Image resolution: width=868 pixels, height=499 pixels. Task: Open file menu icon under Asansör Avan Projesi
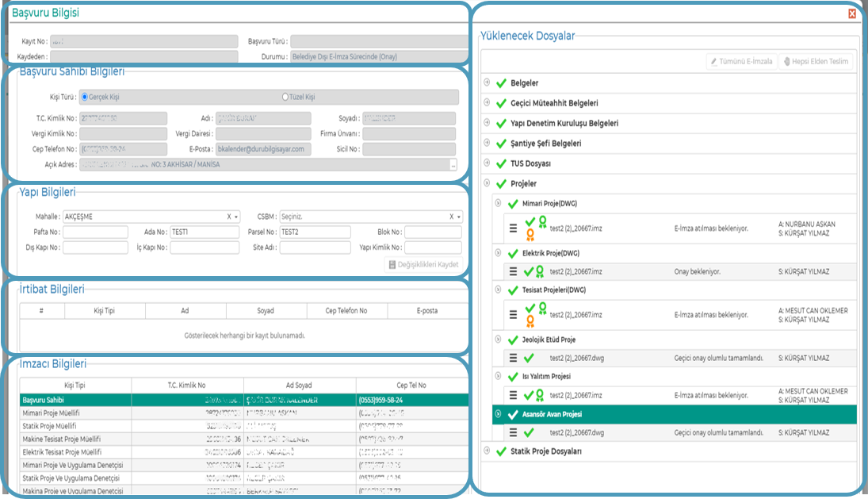click(x=514, y=433)
